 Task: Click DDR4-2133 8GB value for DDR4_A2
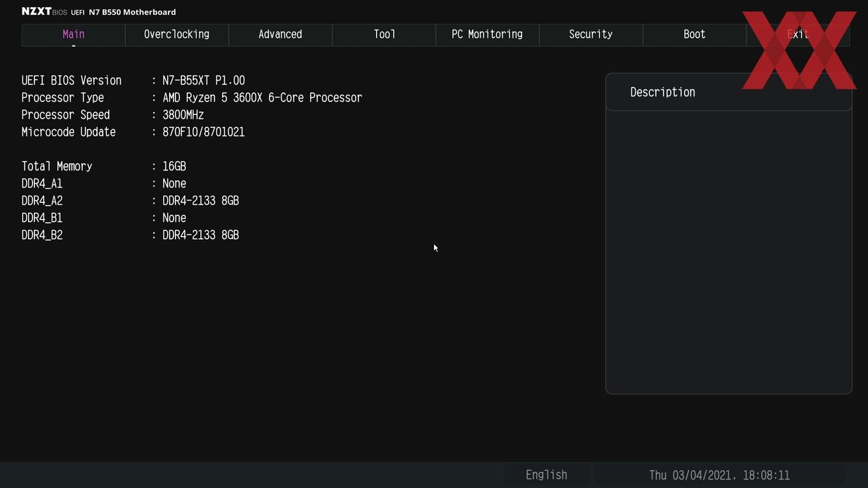200,201
